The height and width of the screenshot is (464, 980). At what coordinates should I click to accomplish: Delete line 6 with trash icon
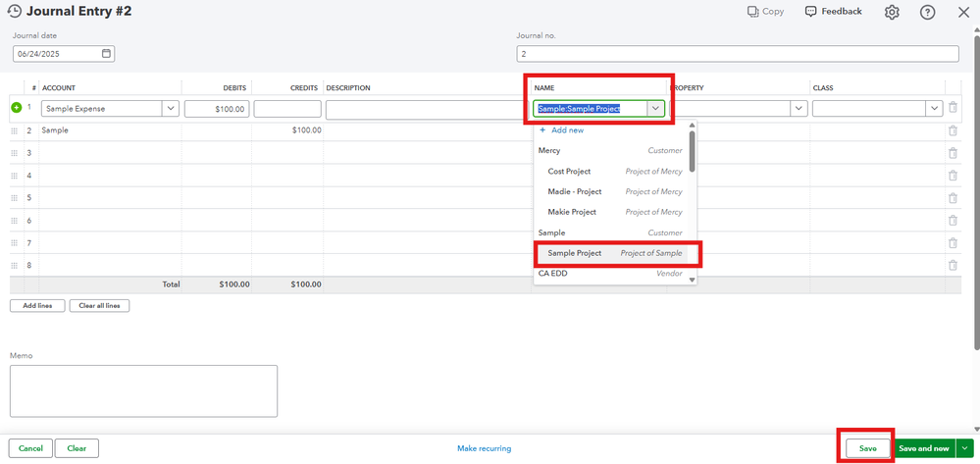tap(953, 221)
